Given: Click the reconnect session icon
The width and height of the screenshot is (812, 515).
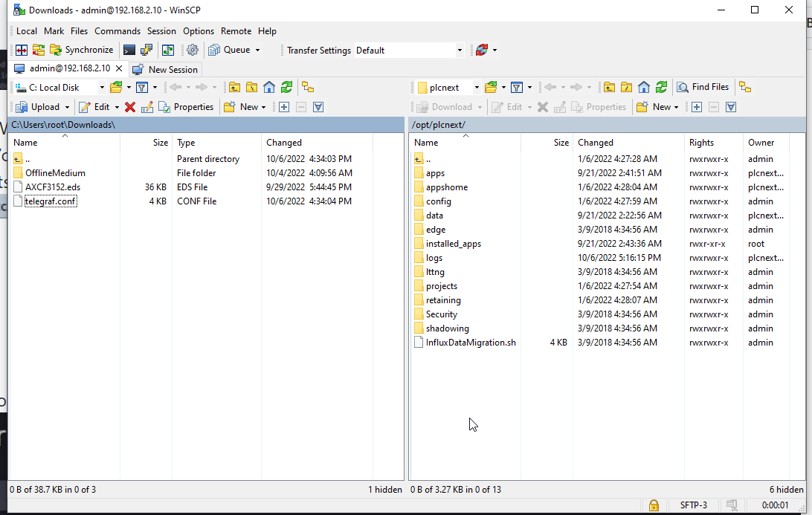Looking at the screenshot, I should pos(482,51).
